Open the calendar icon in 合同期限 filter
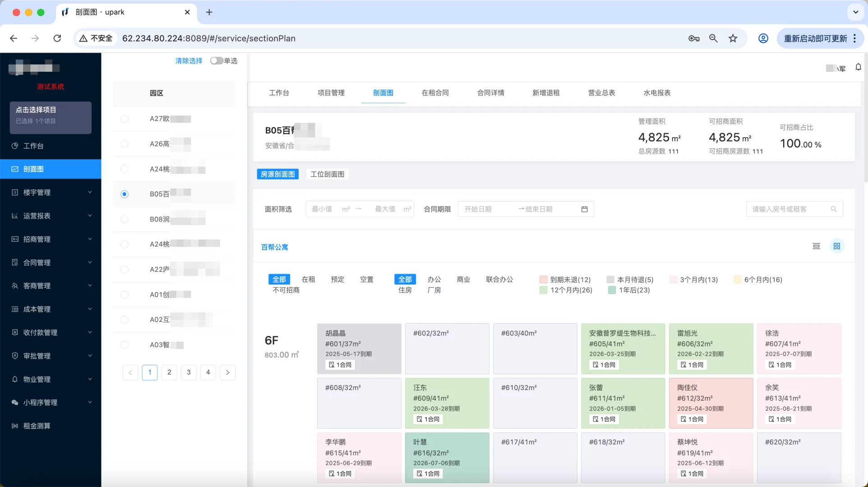The height and width of the screenshot is (487, 868). click(x=584, y=209)
